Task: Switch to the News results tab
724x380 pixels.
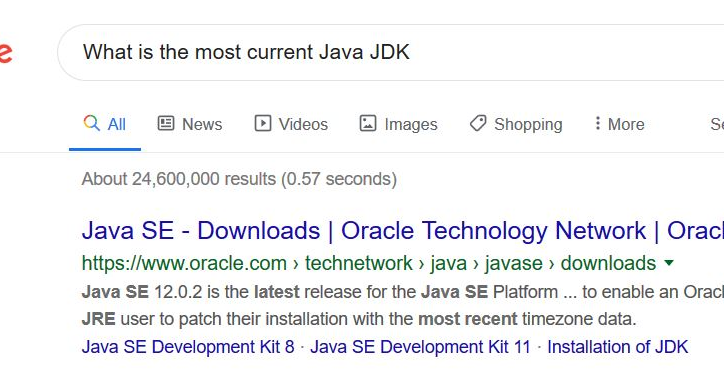Action: point(190,124)
